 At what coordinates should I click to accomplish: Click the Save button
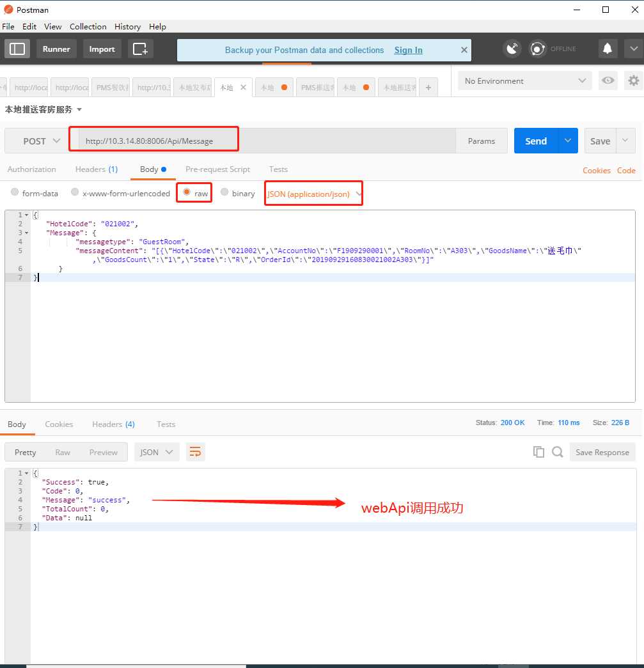[x=600, y=141]
